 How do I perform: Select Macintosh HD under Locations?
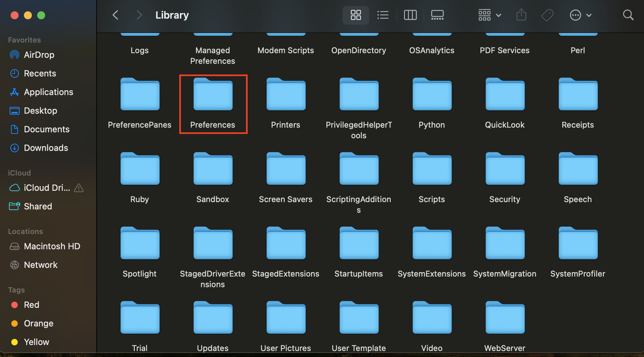click(52, 246)
